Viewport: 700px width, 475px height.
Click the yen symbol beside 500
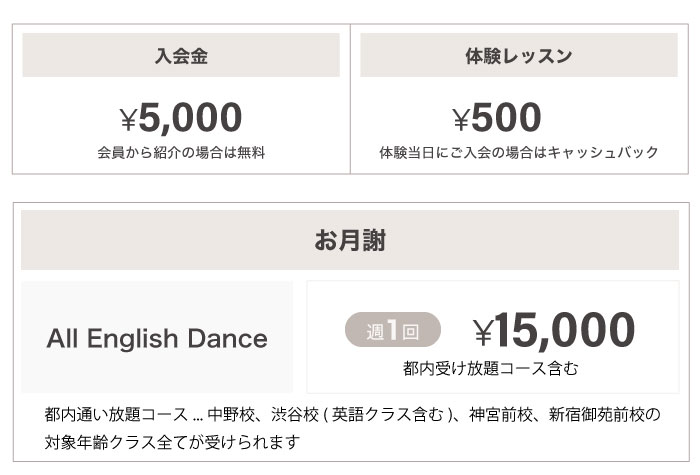click(461, 120)
